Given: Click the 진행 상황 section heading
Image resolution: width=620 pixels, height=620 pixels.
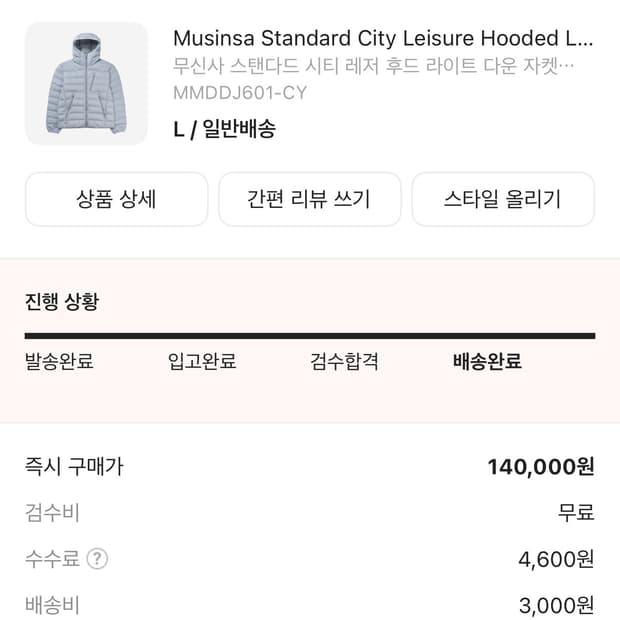Looking at the screenshot, I should (x=62, y=301).
